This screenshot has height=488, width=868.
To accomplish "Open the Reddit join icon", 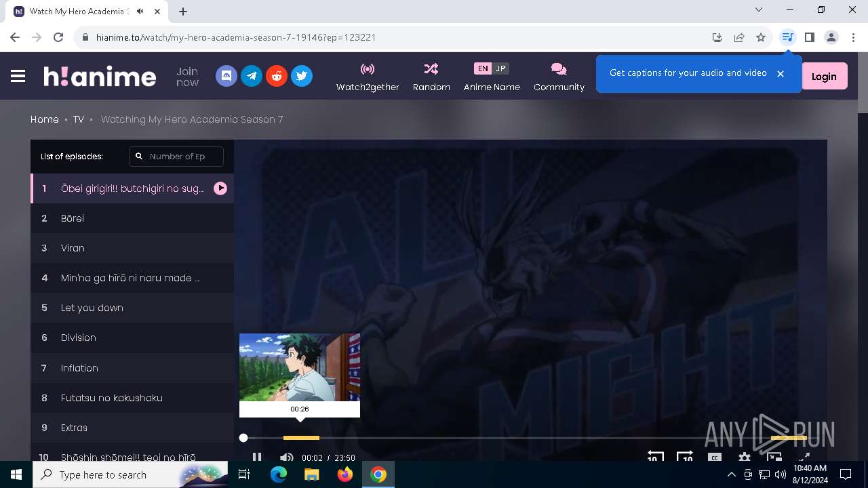I will (x=277, y=76).
